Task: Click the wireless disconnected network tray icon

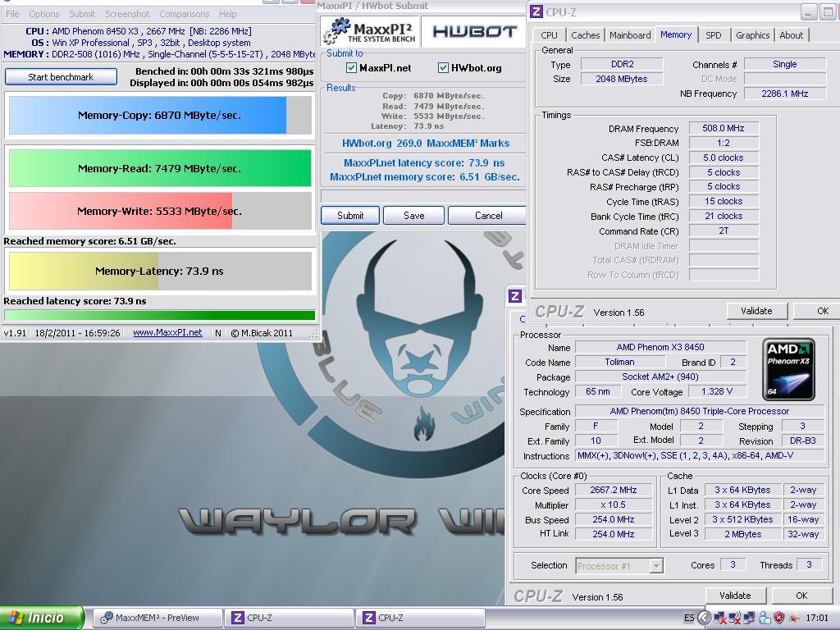Action: pyautogui.click(x=735, y=619)
